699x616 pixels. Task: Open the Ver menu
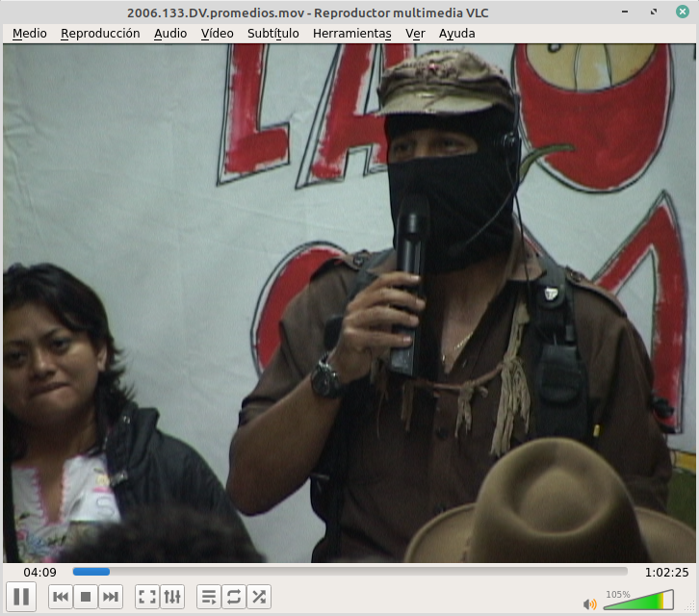tap(415, 34)
